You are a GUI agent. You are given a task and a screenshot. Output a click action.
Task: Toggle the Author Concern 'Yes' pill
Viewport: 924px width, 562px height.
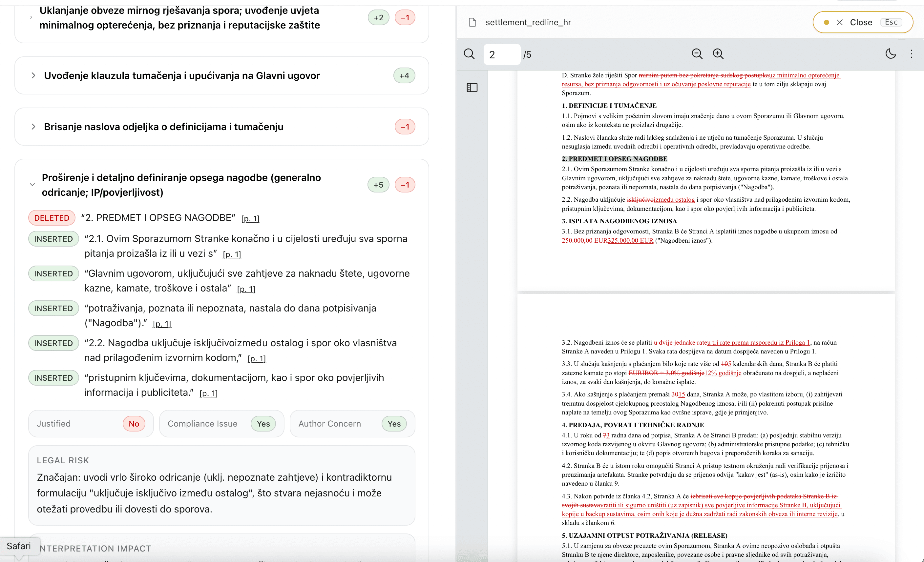394,424
